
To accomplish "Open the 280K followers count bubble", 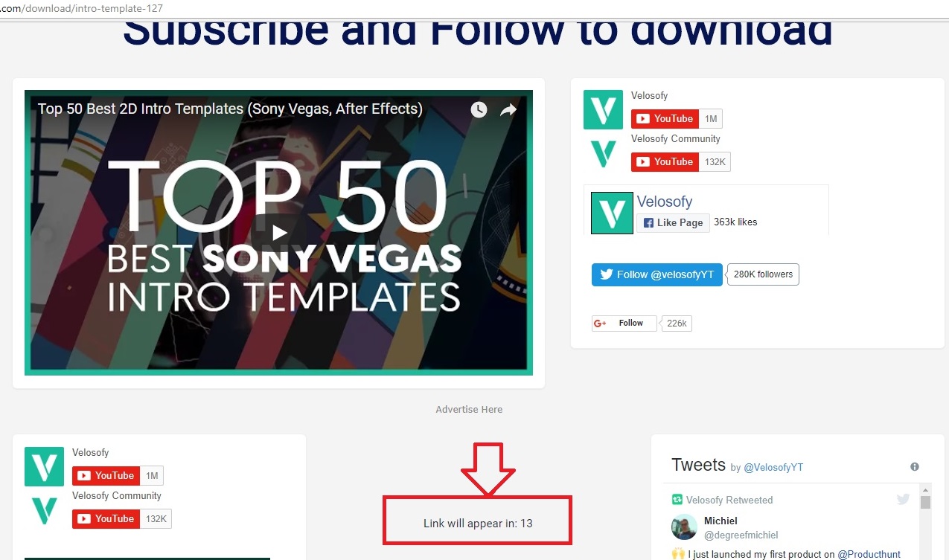I will click(x=763, y=274).
